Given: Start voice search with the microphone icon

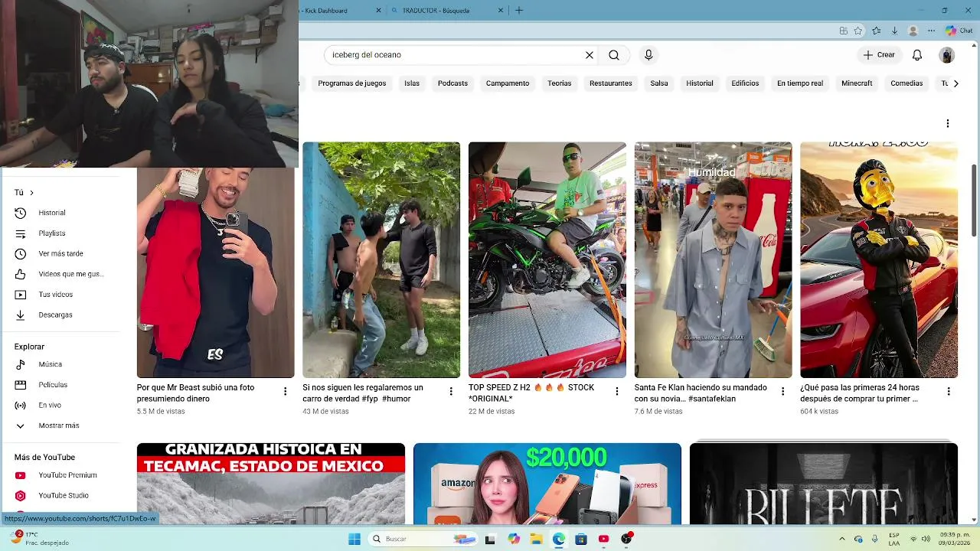Looking at the screenshot, I should tap(648, 55).
